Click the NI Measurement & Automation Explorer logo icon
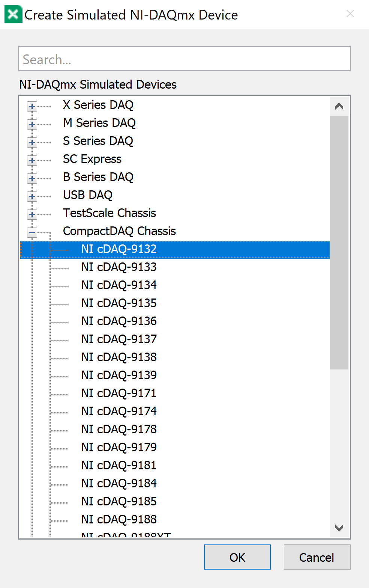This screenshot has width=369, height=588. click(x=13, y=14)
